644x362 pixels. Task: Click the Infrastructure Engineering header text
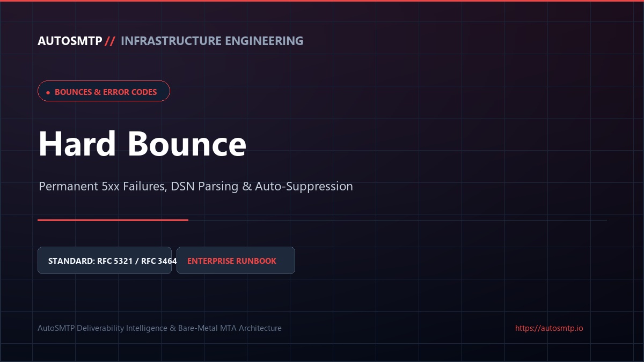212,41
